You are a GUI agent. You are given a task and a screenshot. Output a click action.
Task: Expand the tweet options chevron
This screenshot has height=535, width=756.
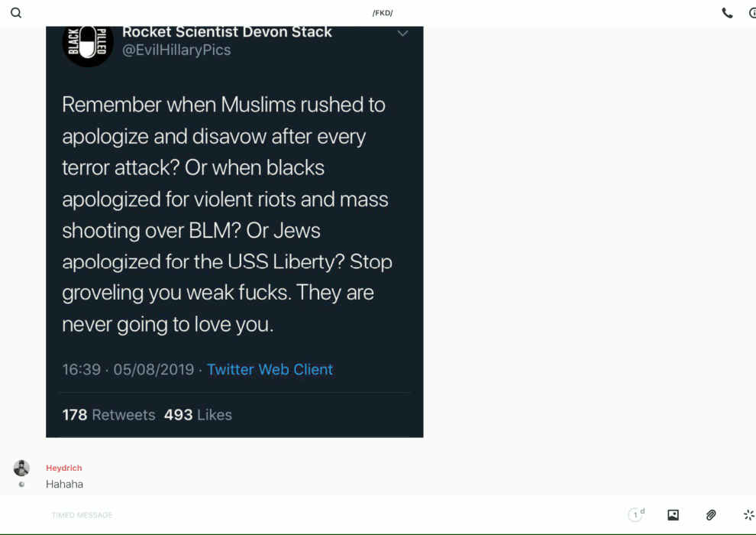coord(402,34)
